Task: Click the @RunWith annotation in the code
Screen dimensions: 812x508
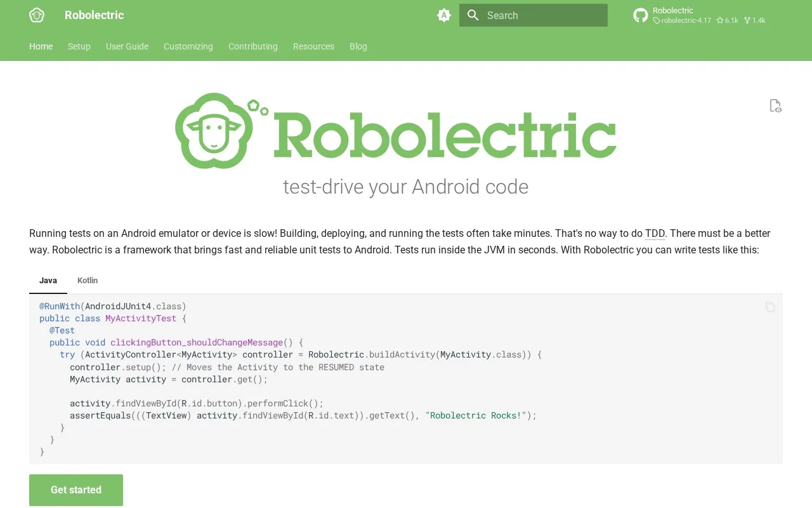Action: pyautogui.click(x=60, y=306)
